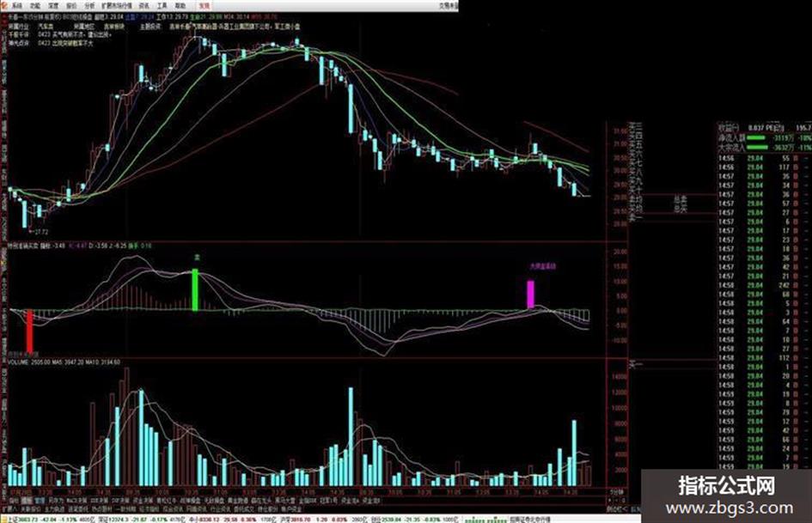
Task: Click the green 卖 signal bar
Action: tap(195, 290)
